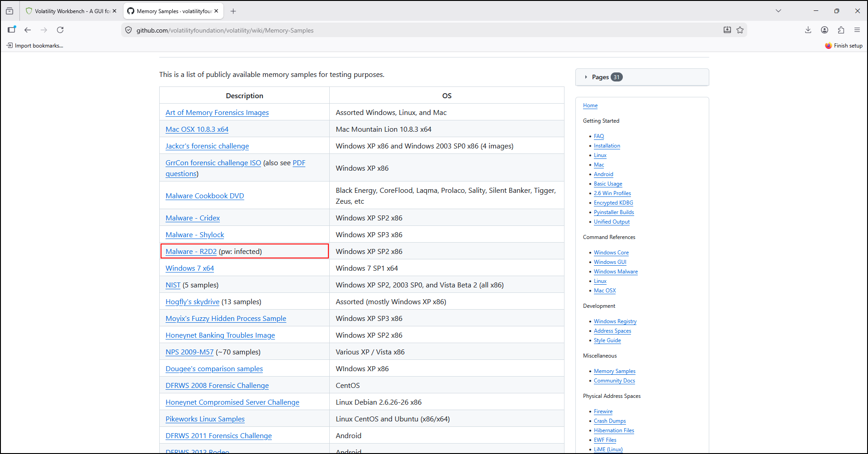Open the NIST samples link

click(x=173, y=285)
